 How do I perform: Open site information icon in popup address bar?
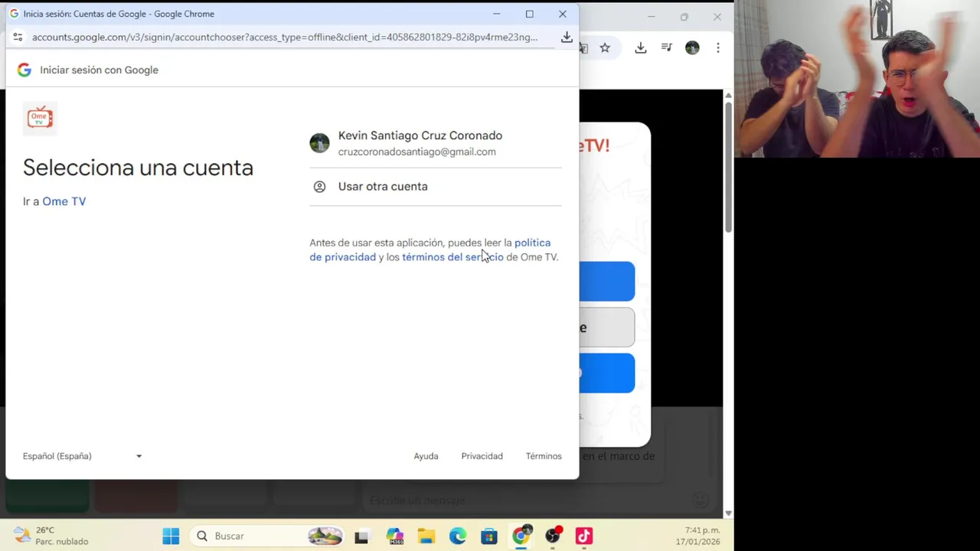point(18,37)
